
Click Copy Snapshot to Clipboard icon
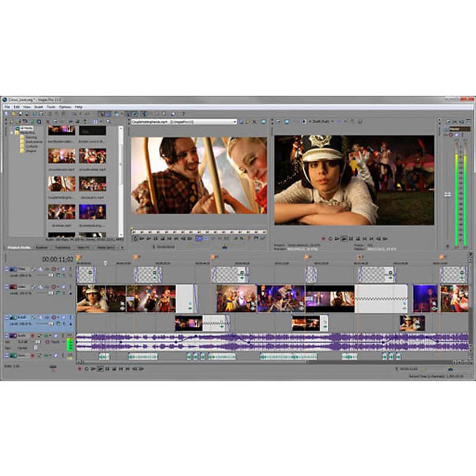pos(352,121)
